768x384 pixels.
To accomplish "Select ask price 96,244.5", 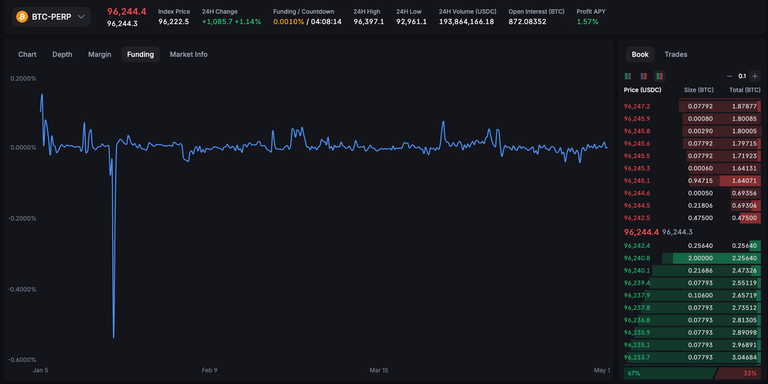I will [x=637, y=206].
